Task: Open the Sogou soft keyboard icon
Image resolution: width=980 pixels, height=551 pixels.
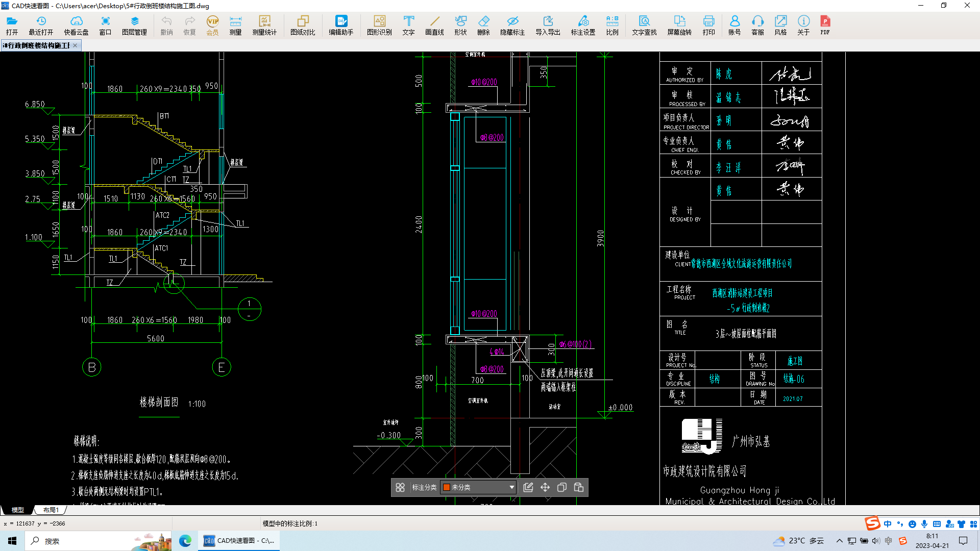Action: pyautogui.click(x=937, y=524)
